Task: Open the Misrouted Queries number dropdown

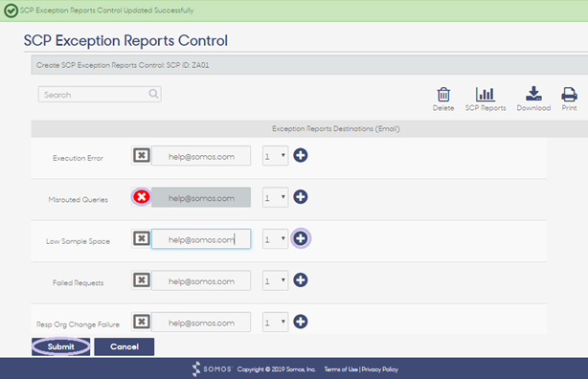Action: point(275,197)
